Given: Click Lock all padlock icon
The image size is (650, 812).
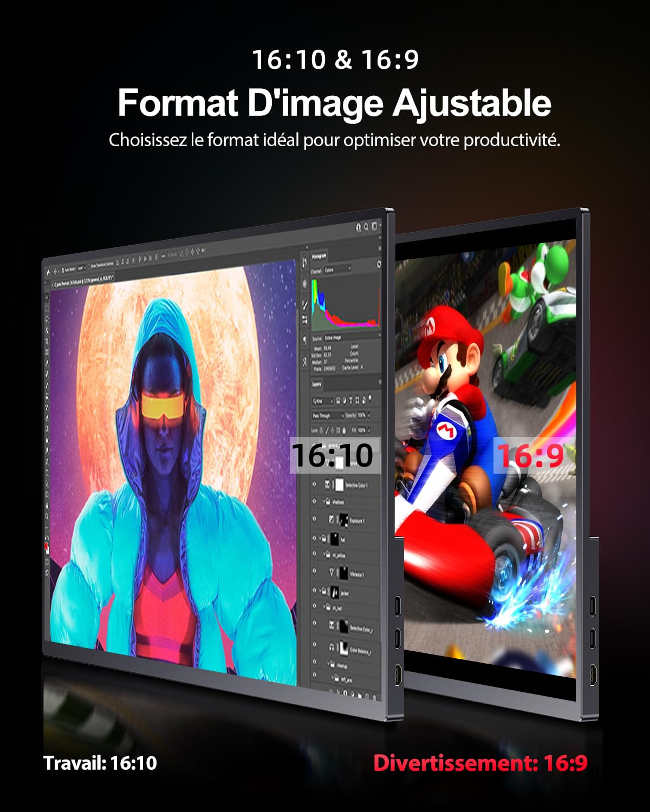Looking at the screenshot, I should pos(344,430).
